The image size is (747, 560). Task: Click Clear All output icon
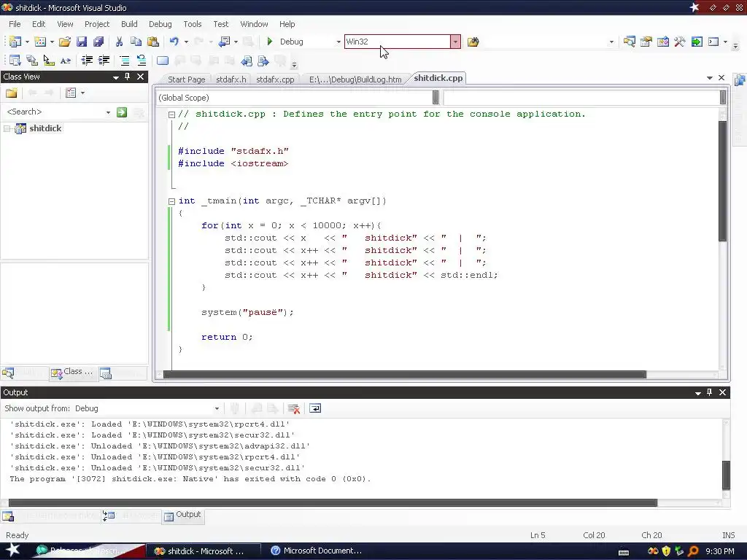[x=294, y=408]
